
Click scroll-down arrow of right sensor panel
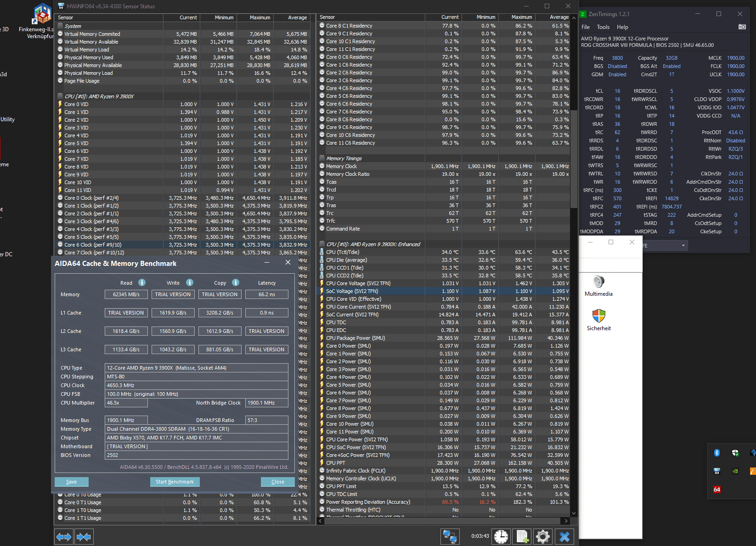click(x=574, y=513)
